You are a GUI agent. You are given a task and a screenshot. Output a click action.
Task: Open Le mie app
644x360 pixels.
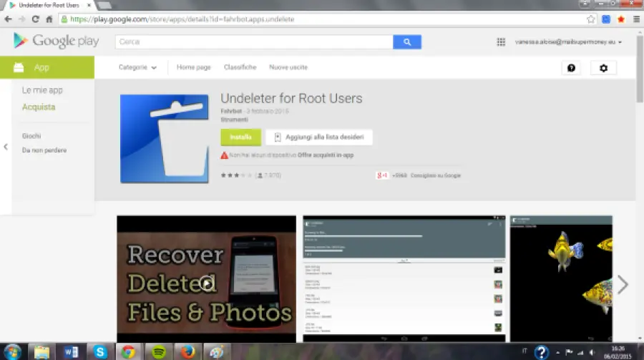point(42,90)
